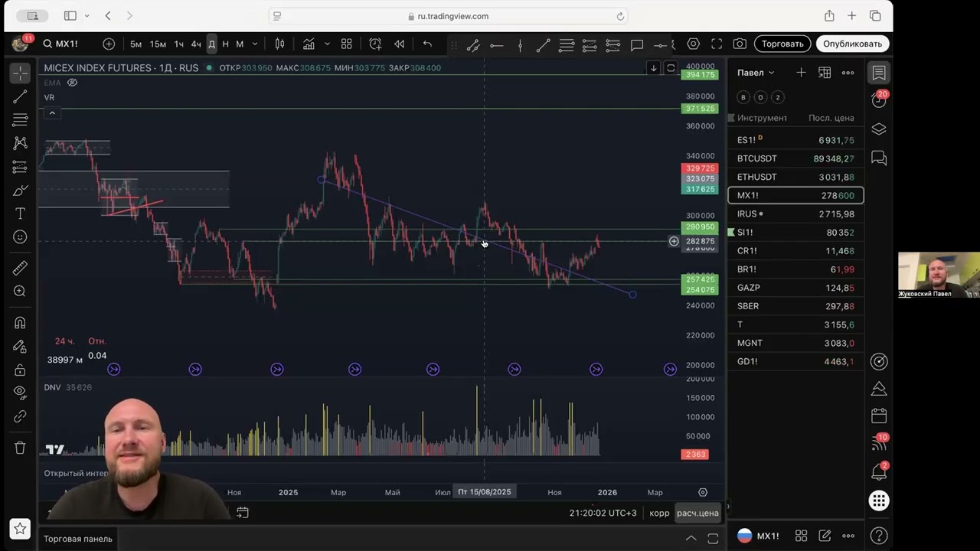Select the trend line drawing tool
The image size is (980, 551).
pyautogui.click(x=20, y=97)
